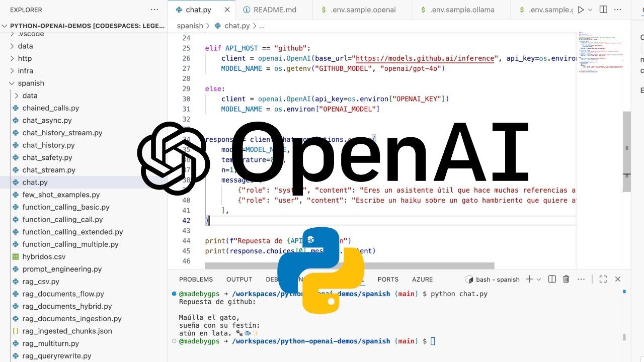The height and width of the screenshot is (362, 644).
Task: Open chat_history_stream.py file
Action: point(84,133)
